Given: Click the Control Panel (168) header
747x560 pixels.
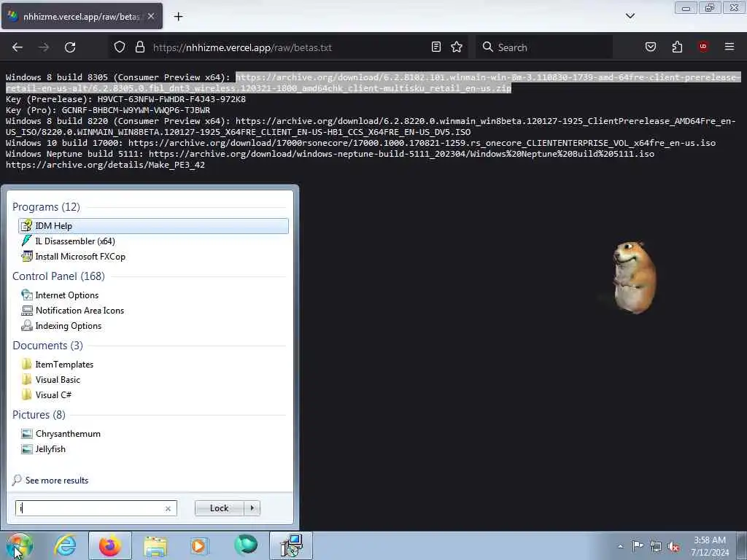Looking at the screenshot, I should click(x=58, y=276).
